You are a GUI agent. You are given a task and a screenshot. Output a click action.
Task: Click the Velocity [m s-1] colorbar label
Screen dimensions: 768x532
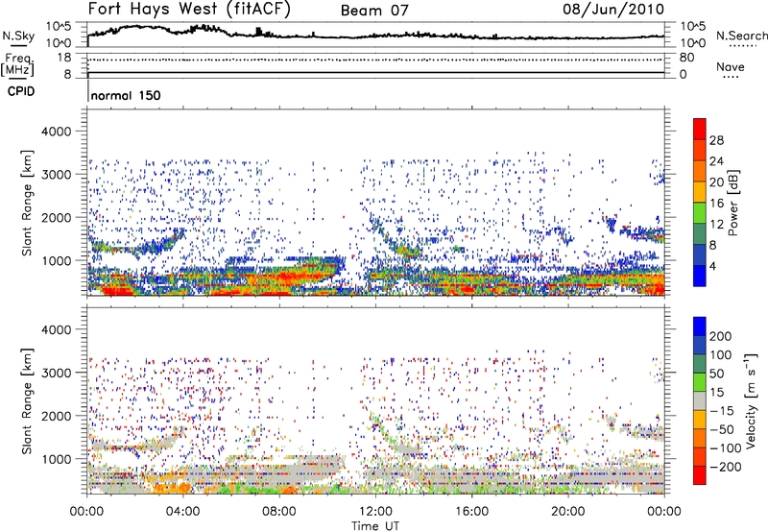tap(751, 400)
